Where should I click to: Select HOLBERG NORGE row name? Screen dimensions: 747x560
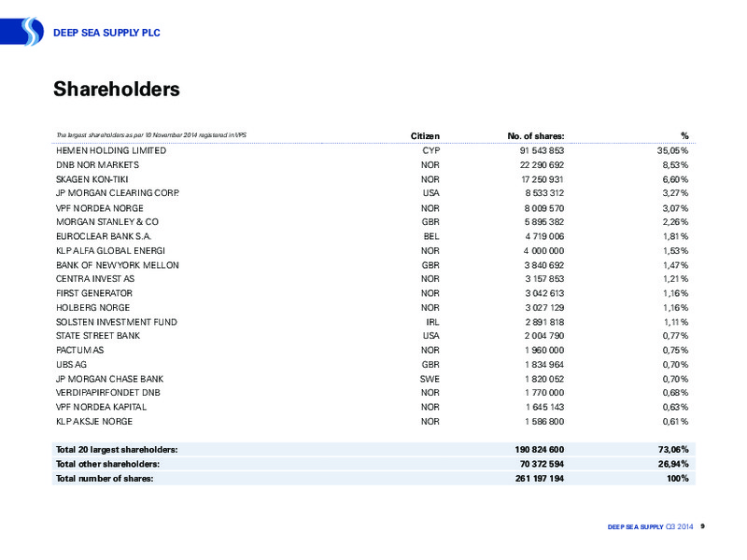[x=92, y=308]
